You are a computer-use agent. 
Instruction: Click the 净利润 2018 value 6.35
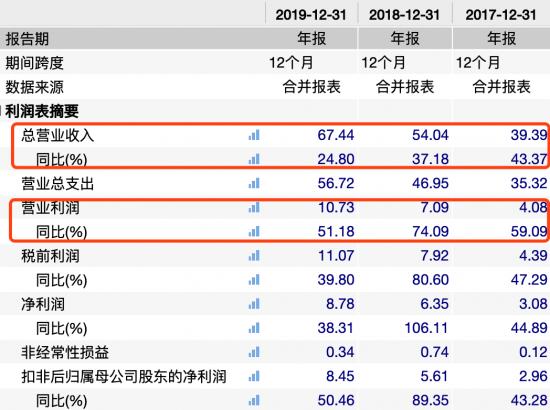click(434, 304)
